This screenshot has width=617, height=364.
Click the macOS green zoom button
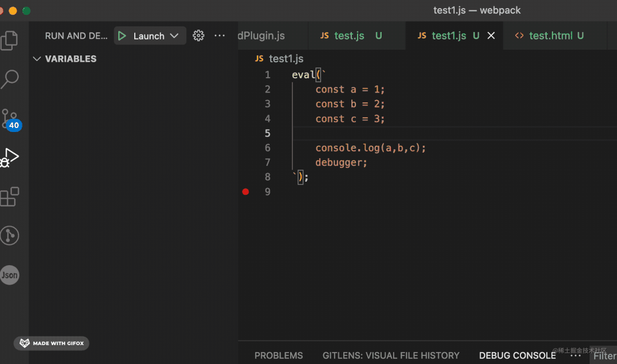click(x=26, y=11)
